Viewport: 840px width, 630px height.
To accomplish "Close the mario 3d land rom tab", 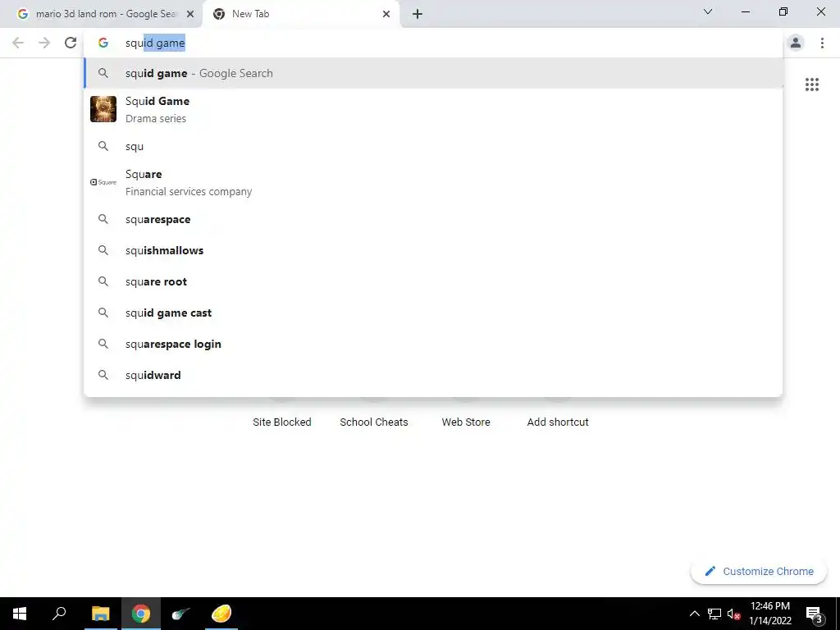I will 190,14.
